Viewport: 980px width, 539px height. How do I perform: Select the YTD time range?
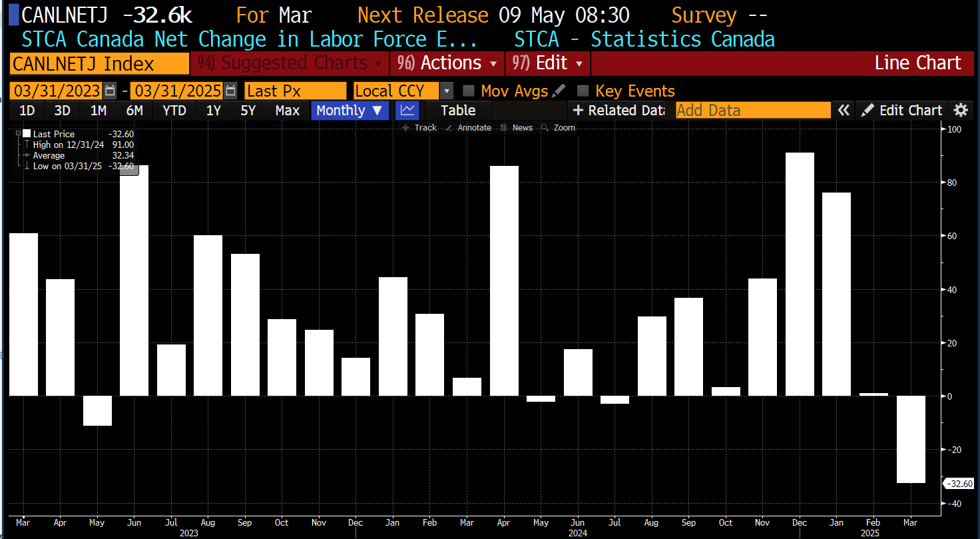(174, 111)
